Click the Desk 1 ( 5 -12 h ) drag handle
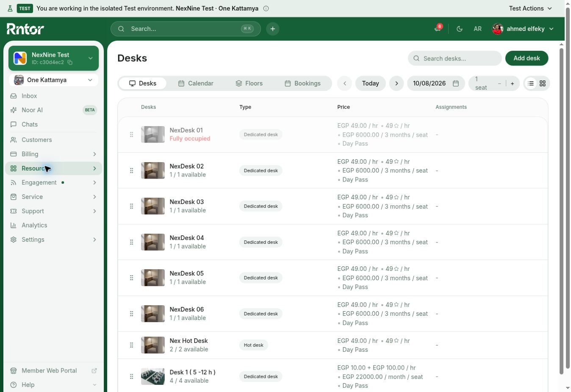The height and width of the screenshot is (392, 571). click(131, 376)
